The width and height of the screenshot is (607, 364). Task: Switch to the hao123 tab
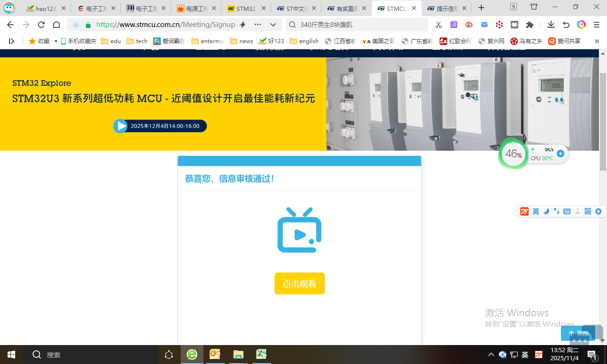click(46, 9)
